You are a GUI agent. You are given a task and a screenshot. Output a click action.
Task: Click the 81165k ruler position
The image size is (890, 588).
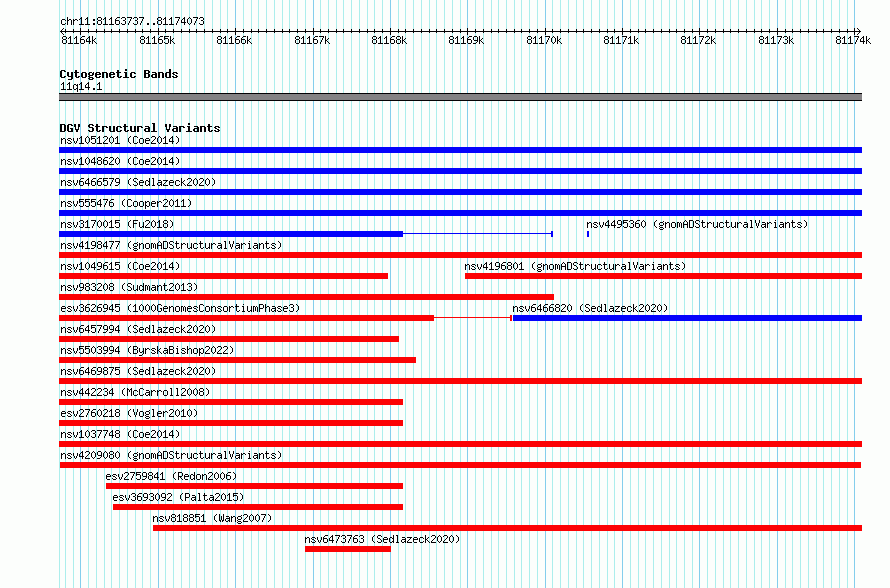[157, 40]
